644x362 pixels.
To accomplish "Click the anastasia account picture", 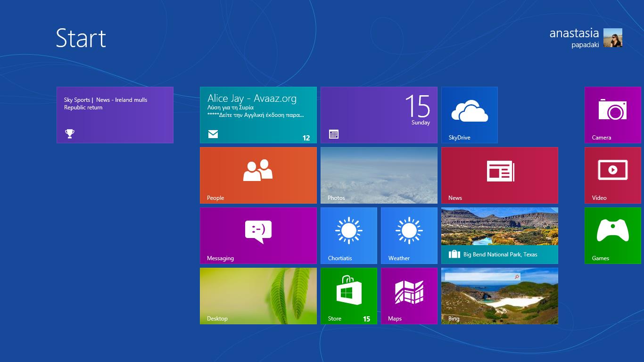I will [x=613, y=38].
